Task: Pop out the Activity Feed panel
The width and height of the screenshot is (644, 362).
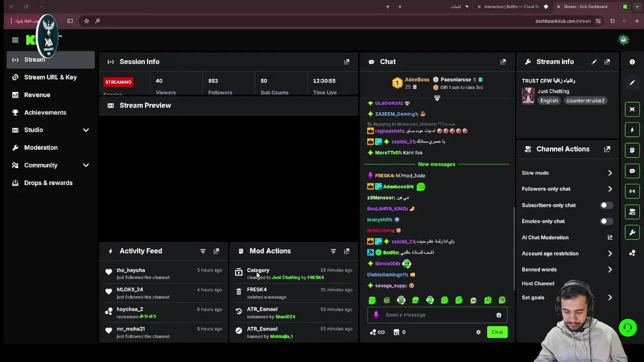Action: point(216,251)
